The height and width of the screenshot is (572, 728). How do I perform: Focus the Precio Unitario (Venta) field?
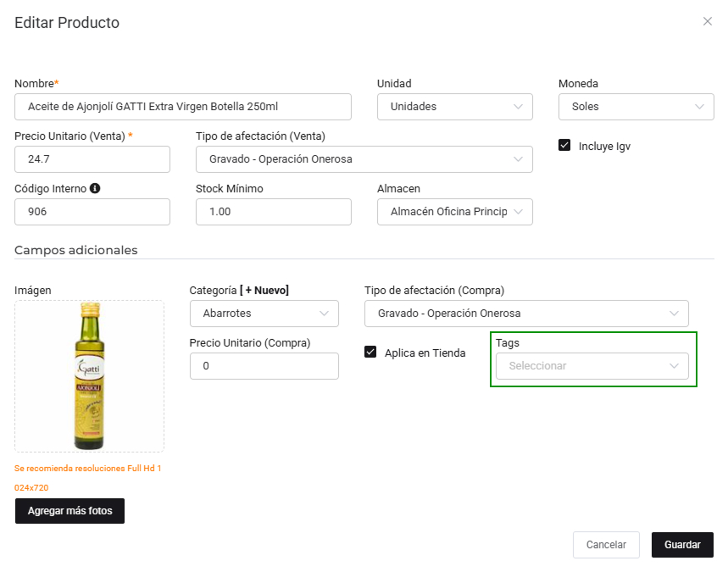point(92,159)
